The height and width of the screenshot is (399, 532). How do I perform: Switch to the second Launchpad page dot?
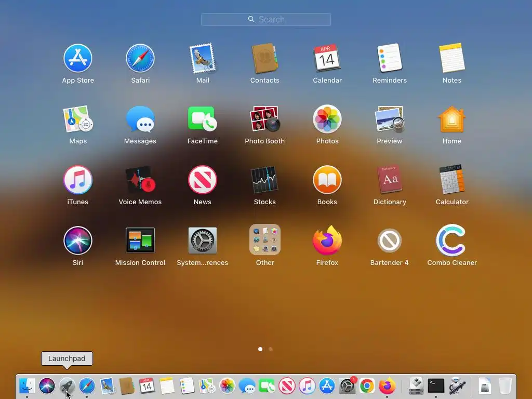click(270, 349)
